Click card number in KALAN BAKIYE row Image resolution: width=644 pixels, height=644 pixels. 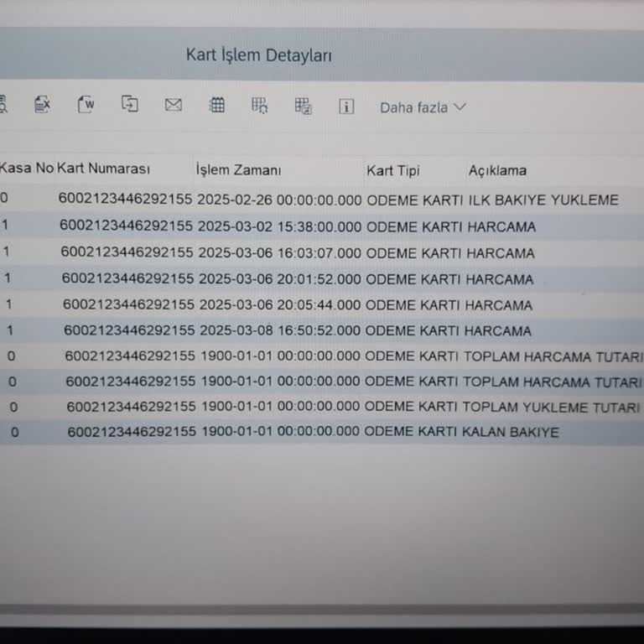tap(132, 431)
